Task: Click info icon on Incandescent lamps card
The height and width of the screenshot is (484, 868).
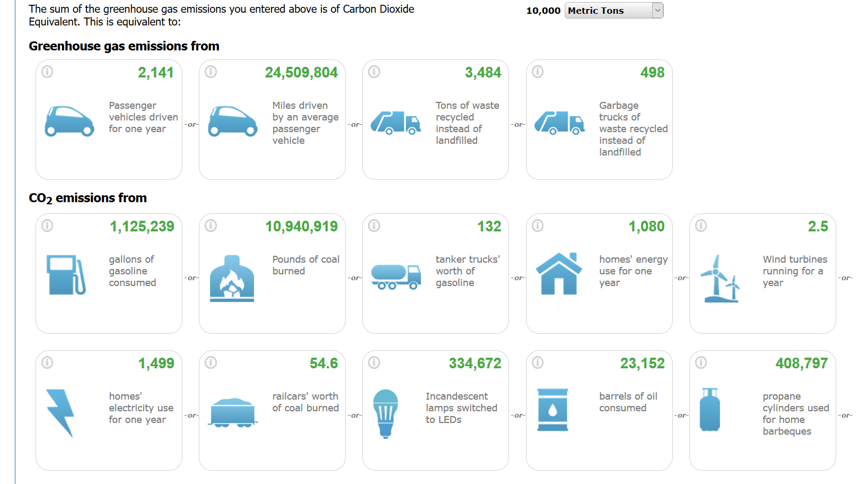Action: [374, 362]
